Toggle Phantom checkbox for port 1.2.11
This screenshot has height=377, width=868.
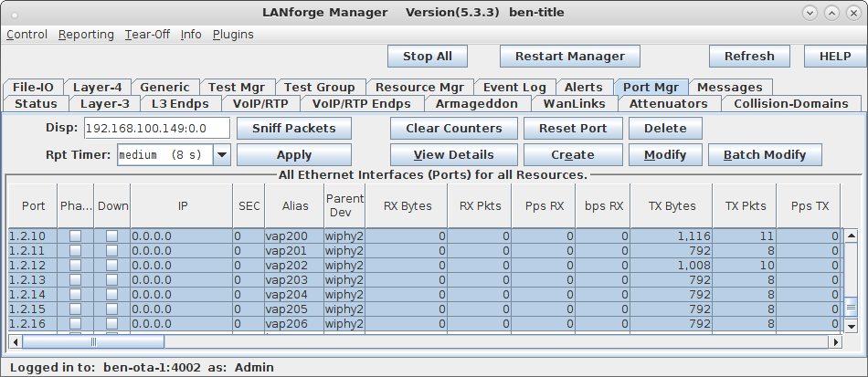pyautogui.click(x=75, y=251)
